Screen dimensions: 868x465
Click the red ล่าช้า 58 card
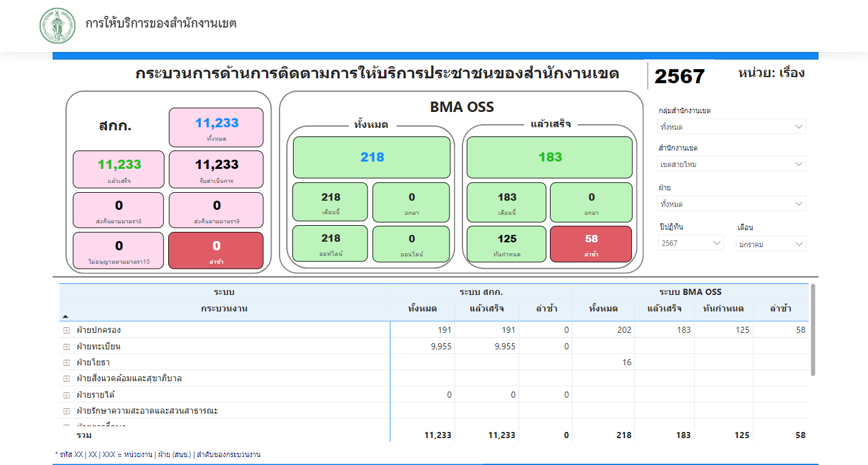click(591, 244)
